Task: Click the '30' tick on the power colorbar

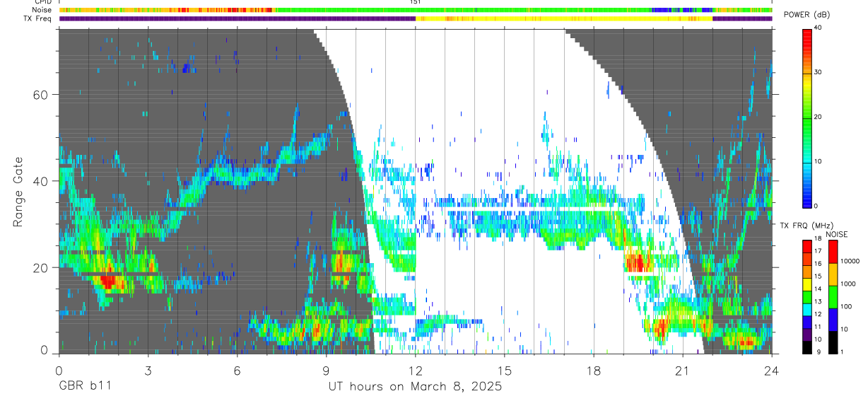Action: coord(819,72)
